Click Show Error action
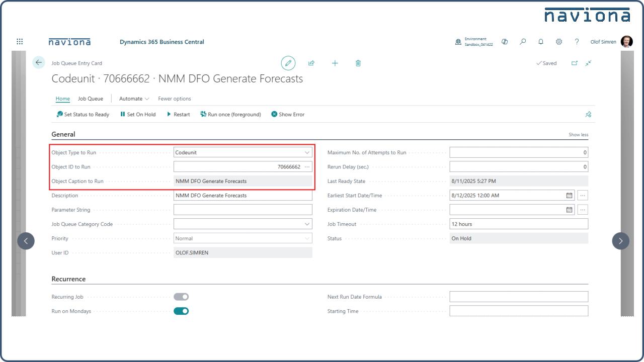The width and height of the screenshot is (644, 362). click(288, 115)
